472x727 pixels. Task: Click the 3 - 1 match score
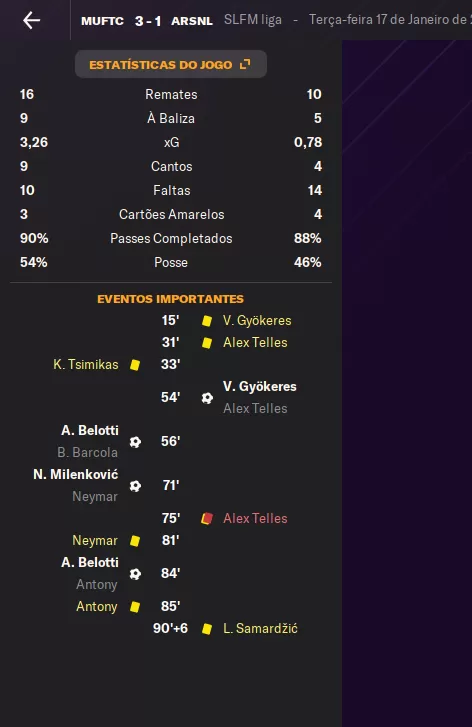pyautogui.click(x=148, y=21)
